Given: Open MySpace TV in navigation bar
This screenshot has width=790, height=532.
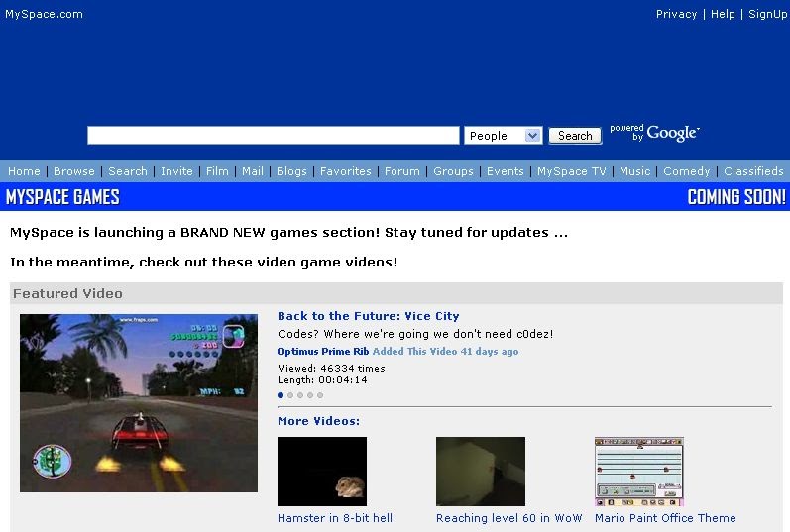Looking at the screenshot, I should (572, 171).
